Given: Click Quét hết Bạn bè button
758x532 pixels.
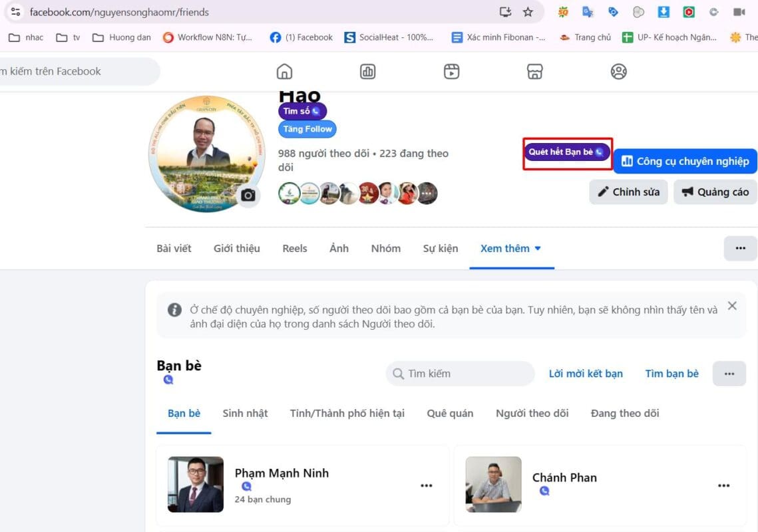Looking at the screenshot, I should (x=566, y=152).
